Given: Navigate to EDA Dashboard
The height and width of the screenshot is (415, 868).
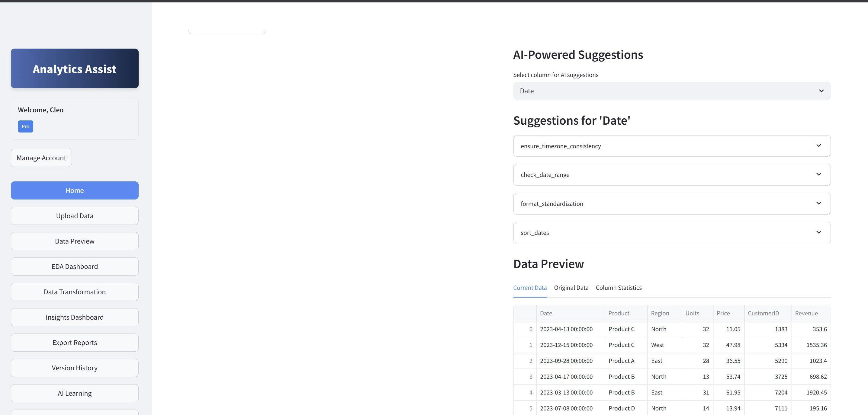Looking at the screenshot, I should coord(75,267).
